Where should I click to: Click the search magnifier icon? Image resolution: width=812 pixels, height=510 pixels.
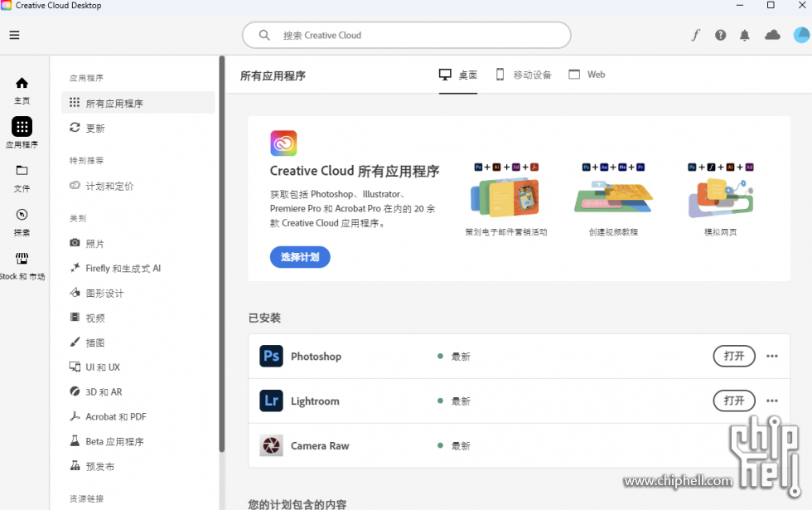[x=264, y=35]
